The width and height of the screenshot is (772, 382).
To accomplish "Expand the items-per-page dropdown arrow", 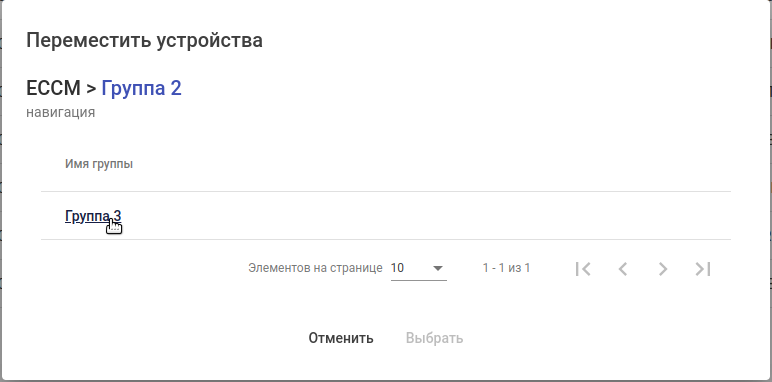I will [x=438, y=268].
